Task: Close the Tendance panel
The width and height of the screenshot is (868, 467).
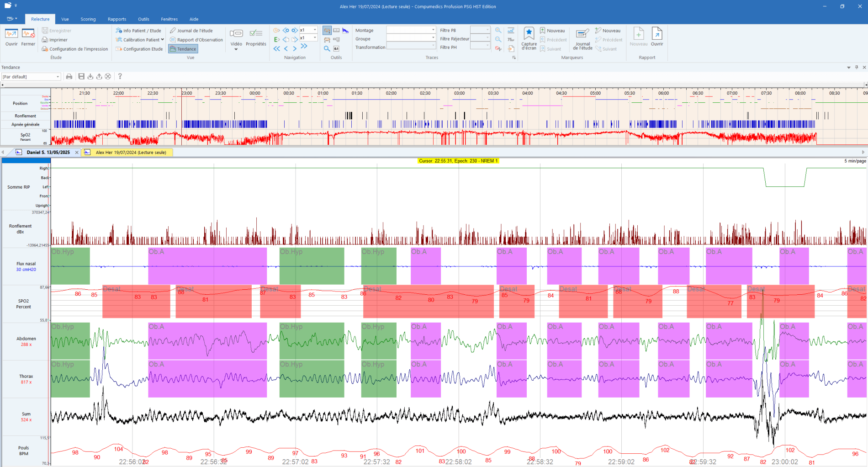Action: point(864,67)
